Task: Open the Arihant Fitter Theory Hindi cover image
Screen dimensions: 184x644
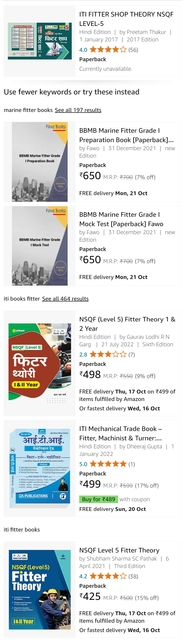Action: (x=40, y=363)
